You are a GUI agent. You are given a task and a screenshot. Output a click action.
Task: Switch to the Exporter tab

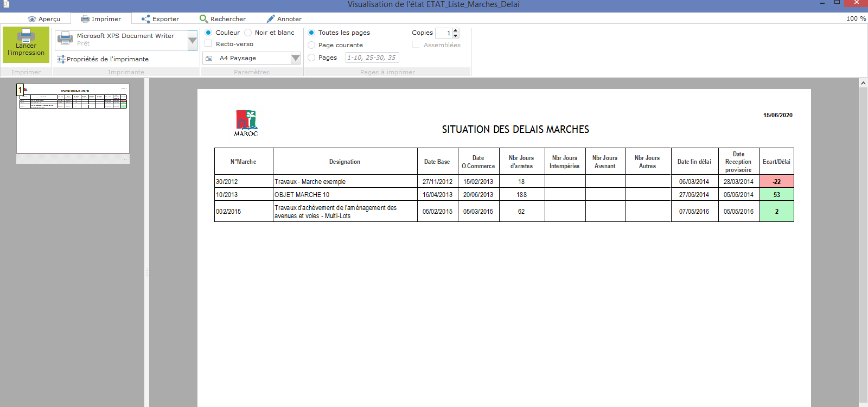[x=160, y=19]
